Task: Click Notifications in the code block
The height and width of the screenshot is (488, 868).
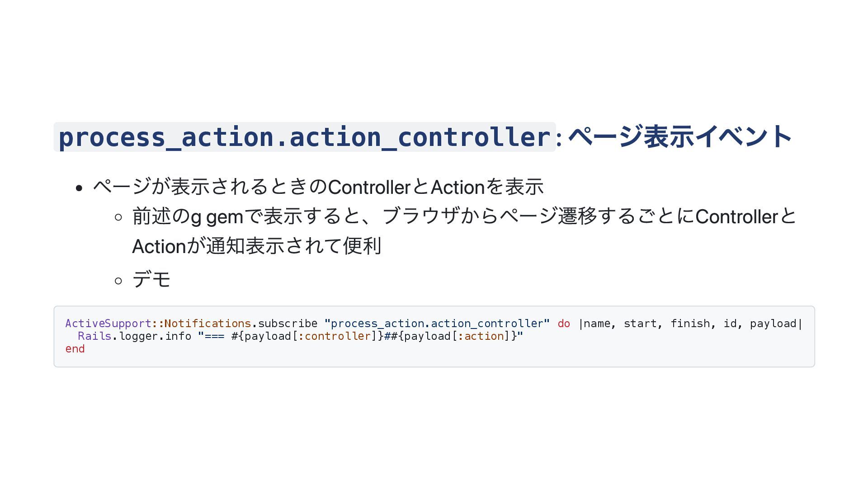Action: click(x=208, y=324)
